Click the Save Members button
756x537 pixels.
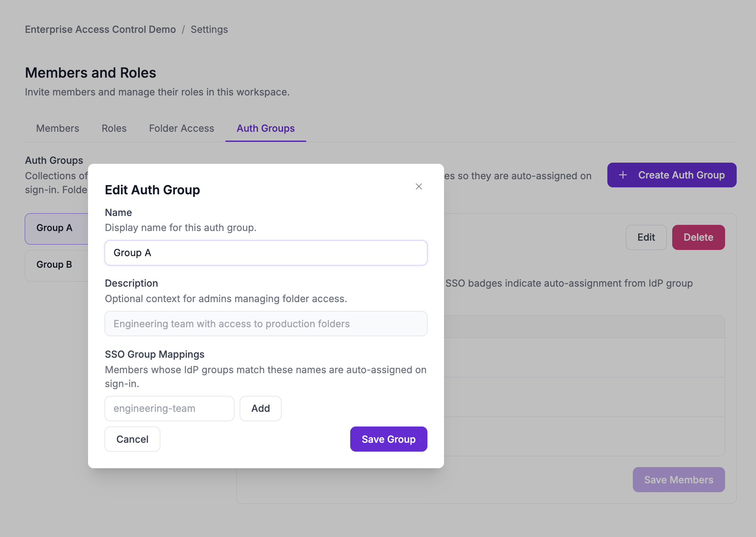pyautogui.click(x=679, y=480)
